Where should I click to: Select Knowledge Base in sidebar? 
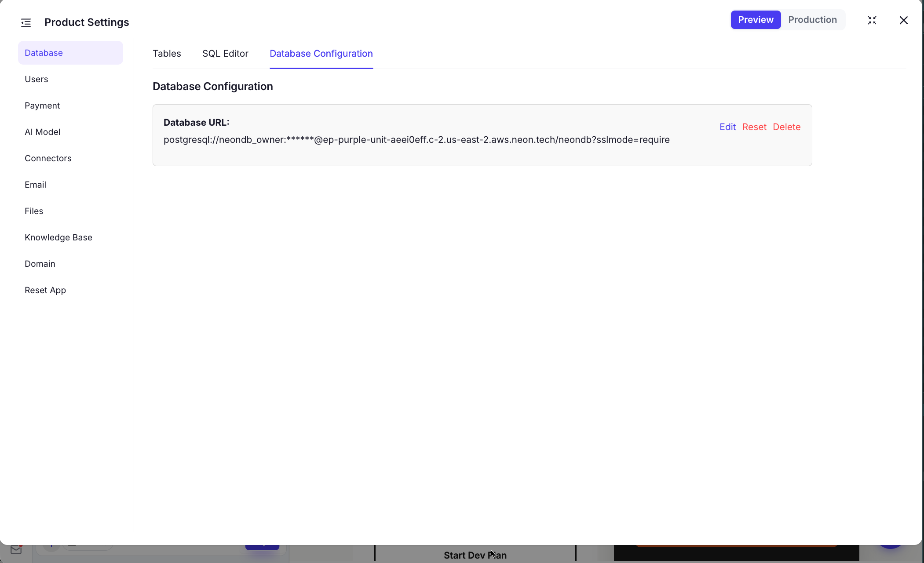coord(58,237)
